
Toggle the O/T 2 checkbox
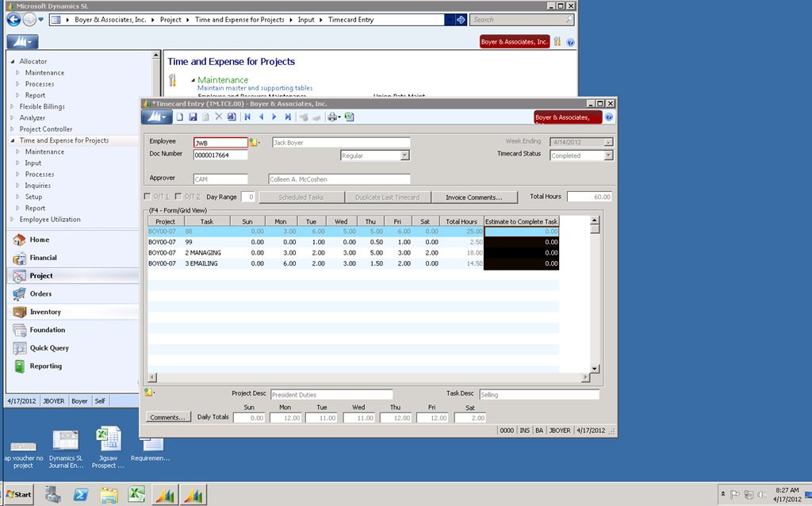178,196
